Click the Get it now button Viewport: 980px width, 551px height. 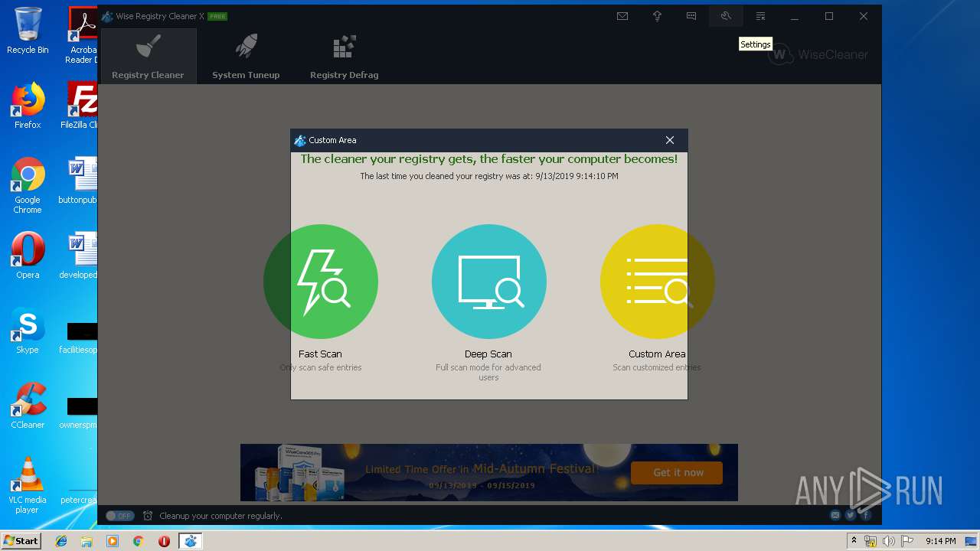click(678, 473)
